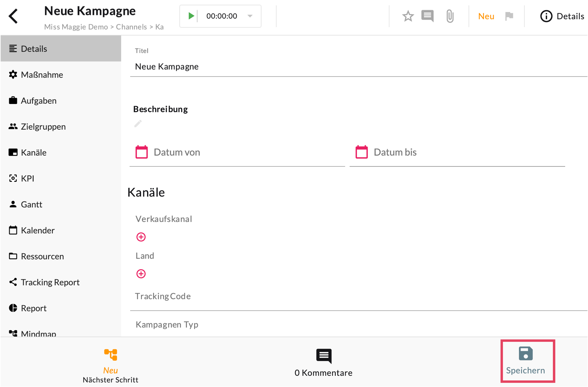This screenshot has height=387, width=588.
Task: Open the Datum bis calendar picker
Action: [x=361, y=152]
